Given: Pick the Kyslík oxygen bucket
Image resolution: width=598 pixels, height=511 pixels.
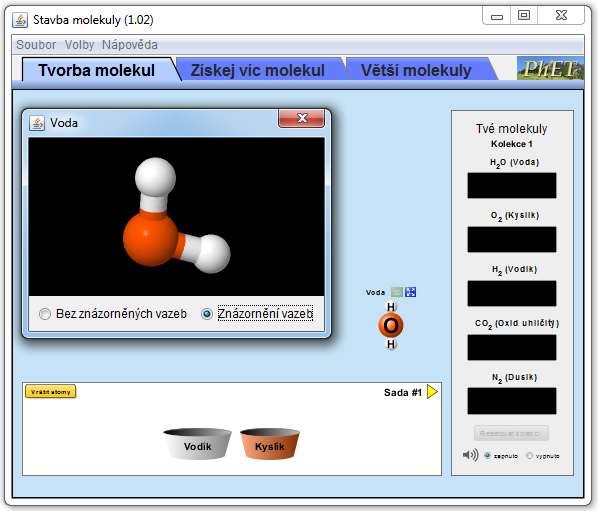Looking at the screenshot, I should (270, 444).
